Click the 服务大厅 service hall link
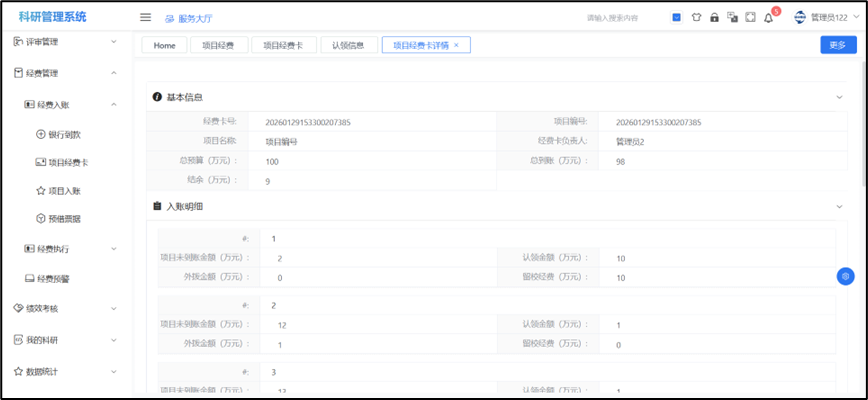Screen dimensions: 868x400 click(189, 18)
